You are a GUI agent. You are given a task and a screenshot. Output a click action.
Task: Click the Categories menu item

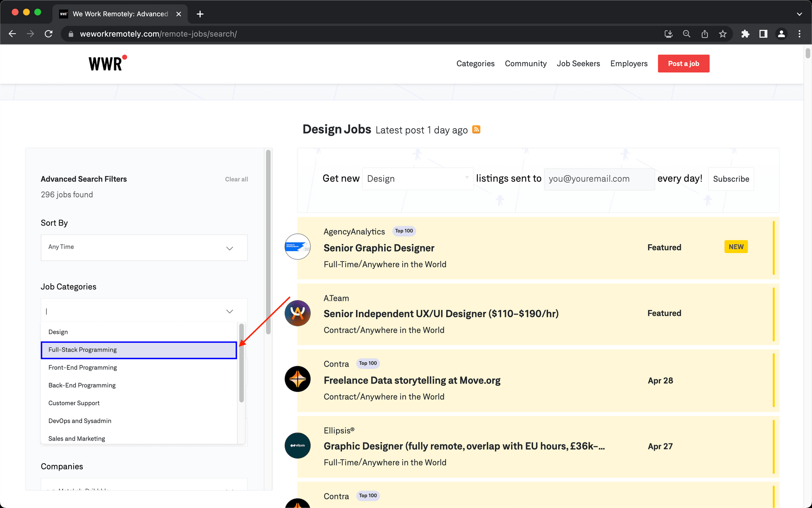point(475,64)
